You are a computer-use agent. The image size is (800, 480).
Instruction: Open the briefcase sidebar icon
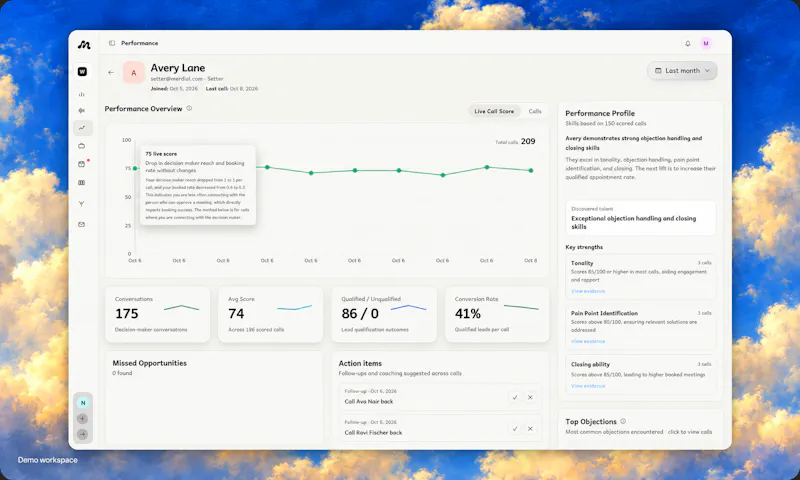[82, 146]
